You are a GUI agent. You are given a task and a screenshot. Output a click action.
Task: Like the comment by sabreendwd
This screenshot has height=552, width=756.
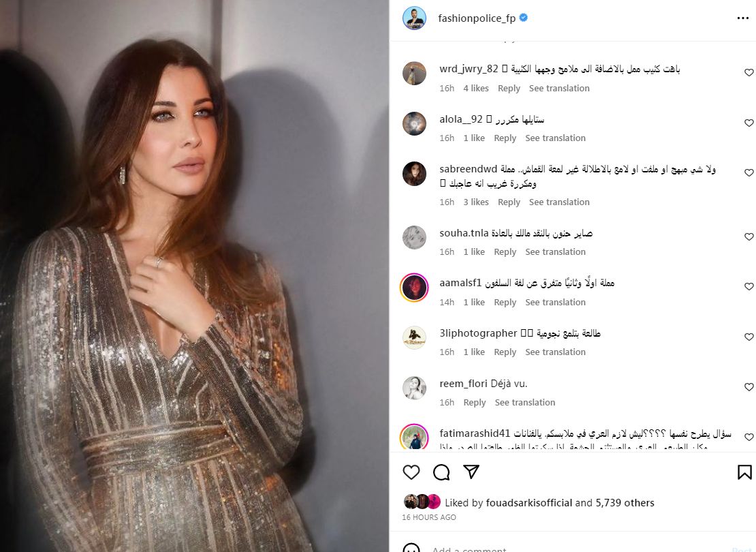(x=749, y=172)
